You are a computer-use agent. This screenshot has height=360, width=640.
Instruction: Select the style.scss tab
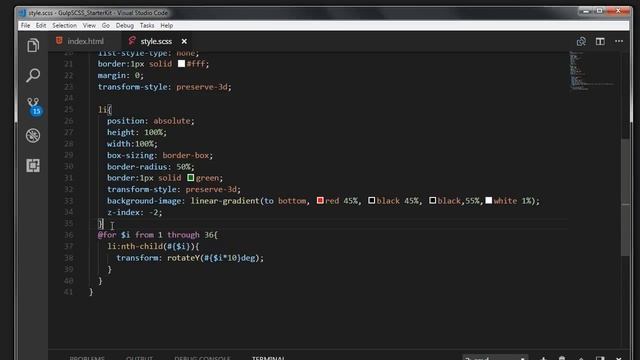(156, 41)
